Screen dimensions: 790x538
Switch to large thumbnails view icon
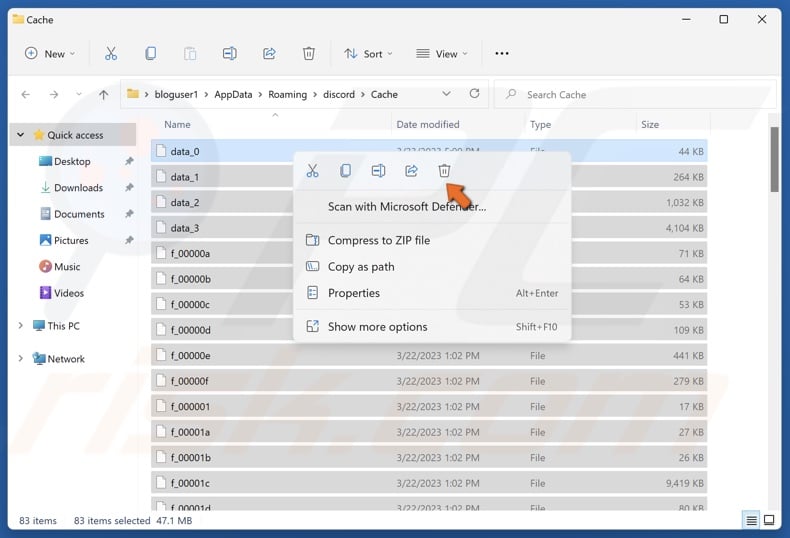[x=769, y=520]
